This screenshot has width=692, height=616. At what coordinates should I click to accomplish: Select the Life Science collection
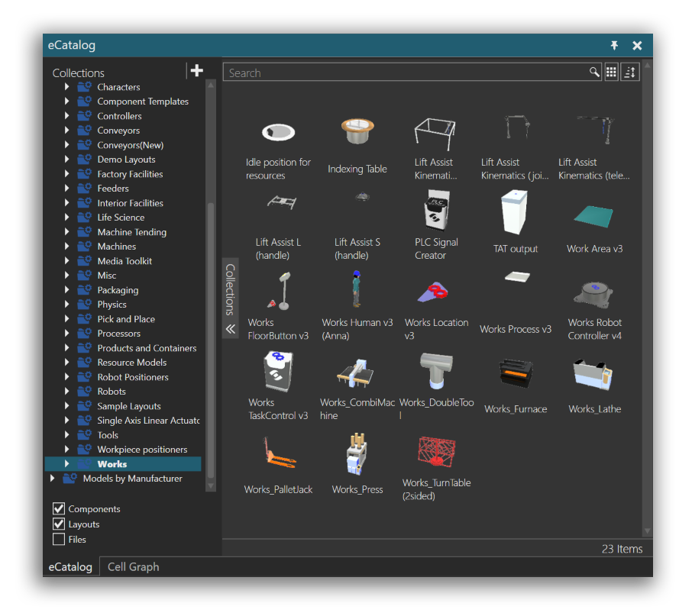(x=121, y=218)
